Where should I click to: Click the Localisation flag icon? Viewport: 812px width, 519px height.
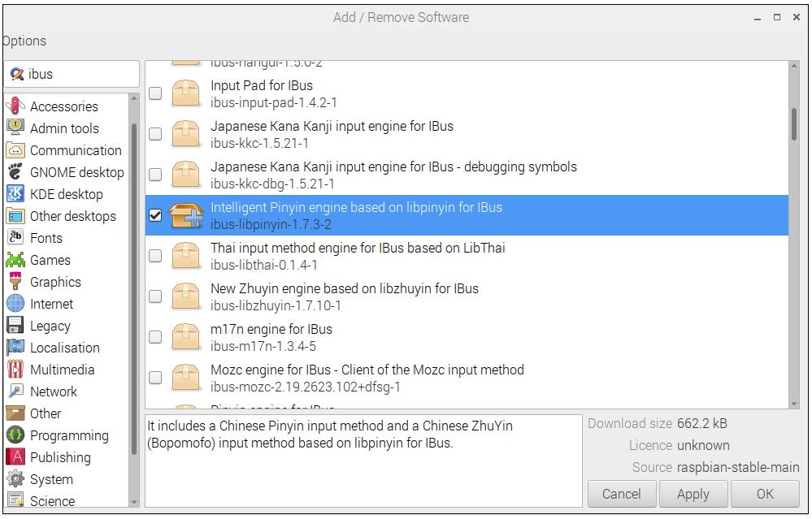(x=15, y=347)
